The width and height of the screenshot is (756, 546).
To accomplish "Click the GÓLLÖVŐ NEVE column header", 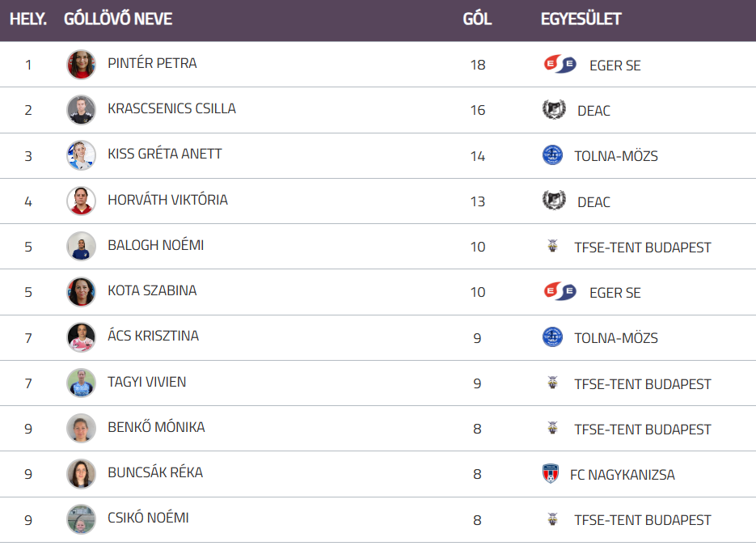I will [x=118, y=19].
